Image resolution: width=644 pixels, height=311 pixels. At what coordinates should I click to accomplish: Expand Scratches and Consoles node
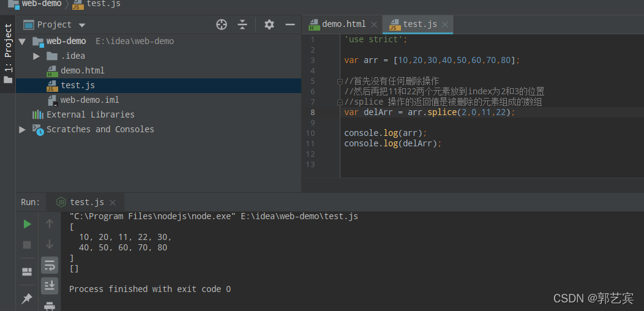click(x=22, y=129)
